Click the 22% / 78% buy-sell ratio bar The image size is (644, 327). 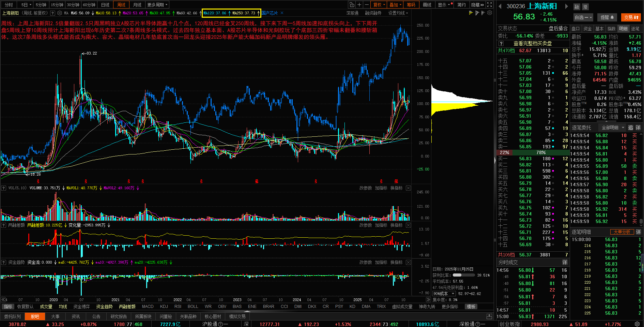click(x=533, y=152)
